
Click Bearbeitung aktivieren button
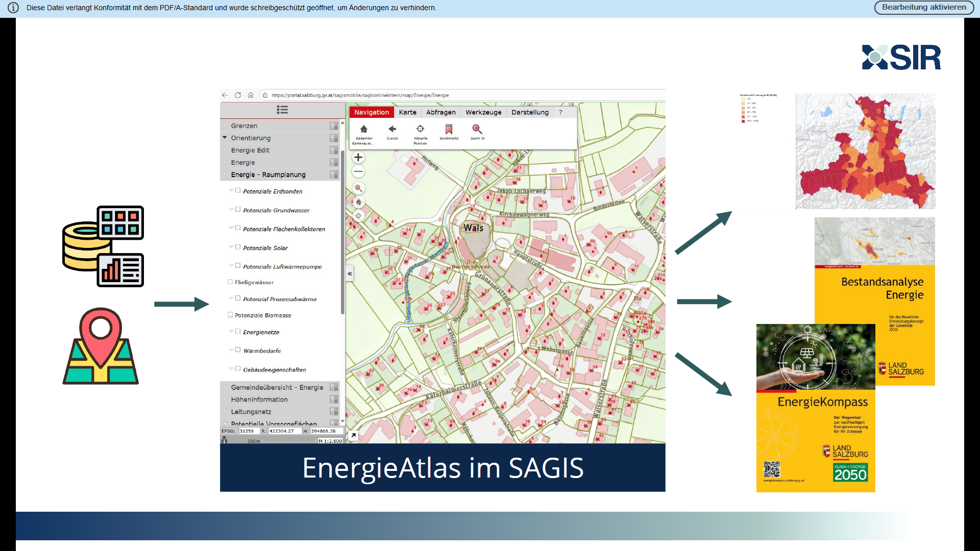[x=923, y=8]
